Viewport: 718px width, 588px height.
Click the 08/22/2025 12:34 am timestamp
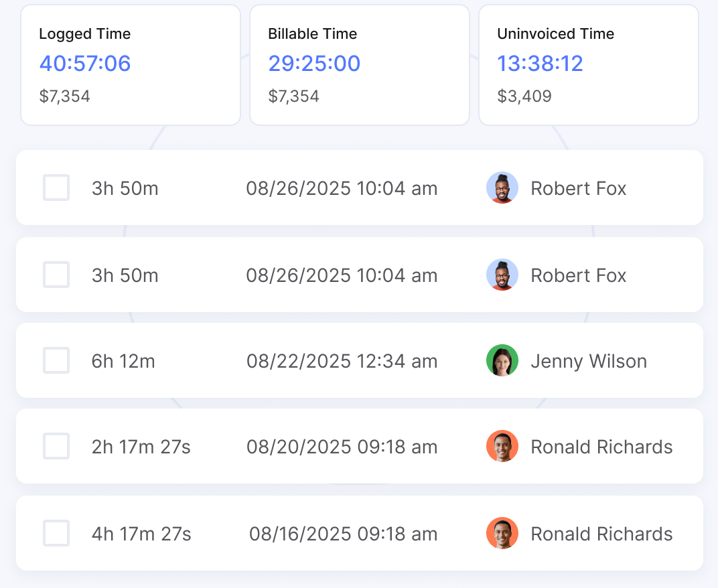[x=342, y=362]
